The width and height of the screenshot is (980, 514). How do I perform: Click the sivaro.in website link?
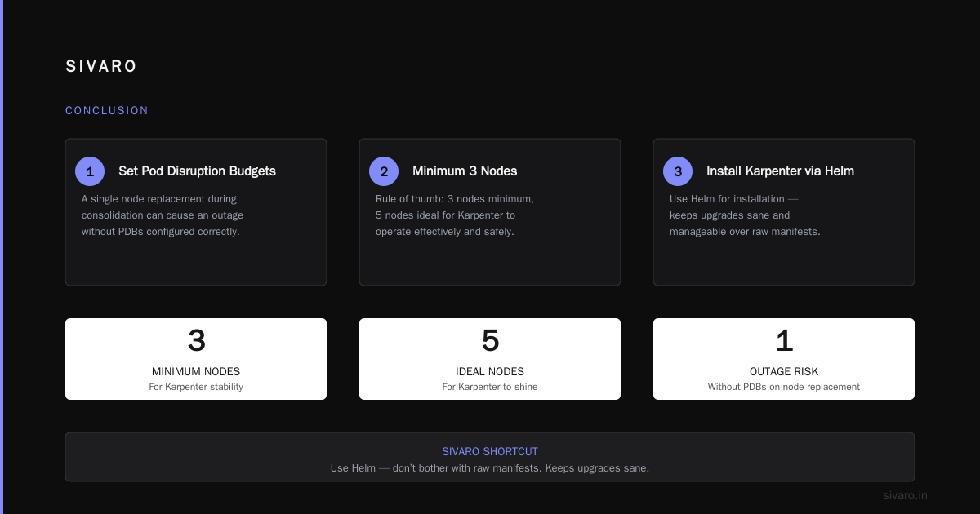click(x=905, y=495)
